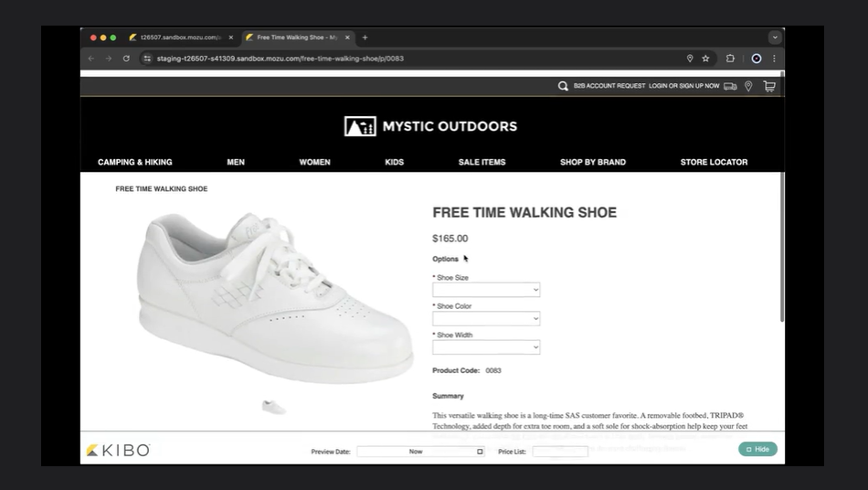Image resolution: width=868 pixels, height=490 pixels.
Task: Click the Summary heading
Action: (448, 396)
